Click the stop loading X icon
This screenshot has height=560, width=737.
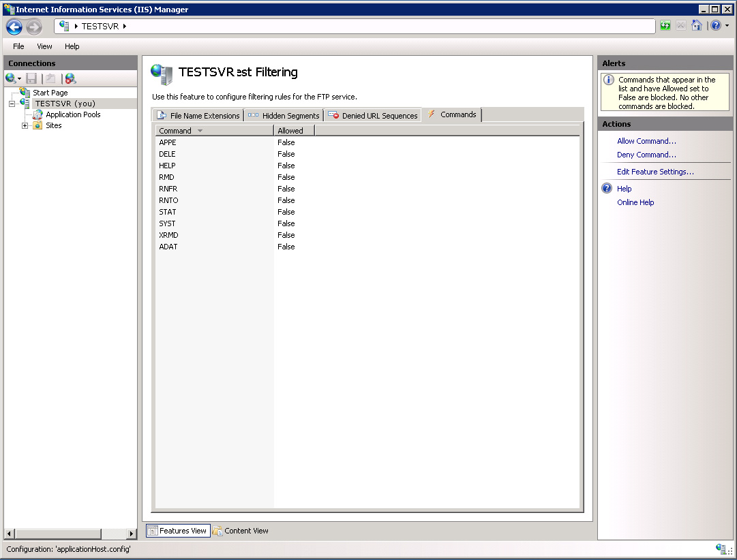click(681, 25)
